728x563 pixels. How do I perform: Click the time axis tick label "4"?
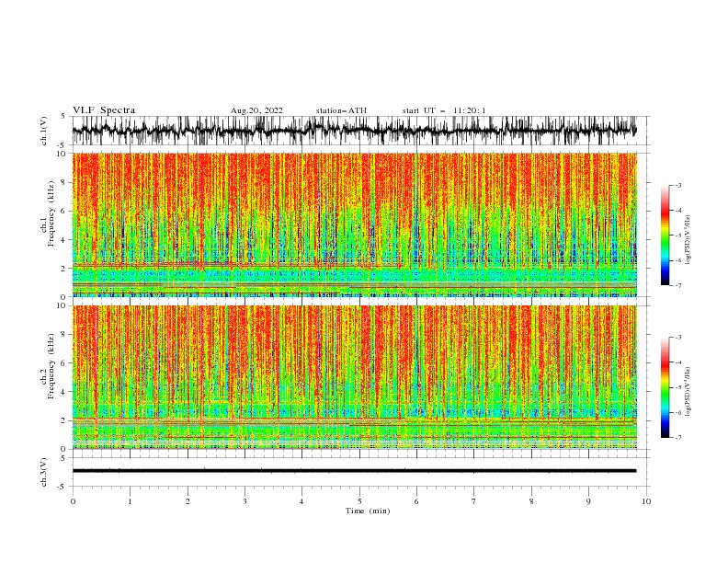point(301,501)
